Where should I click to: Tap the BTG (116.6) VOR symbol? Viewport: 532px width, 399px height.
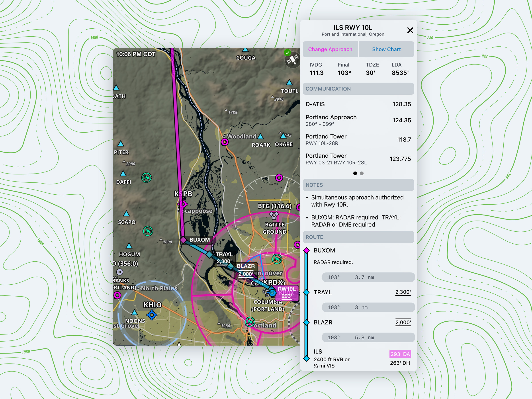tap(274, 215)
